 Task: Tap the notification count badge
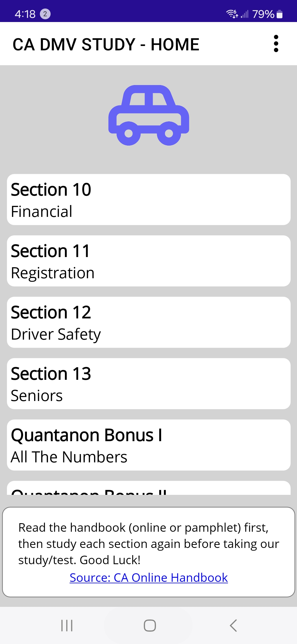45,14
